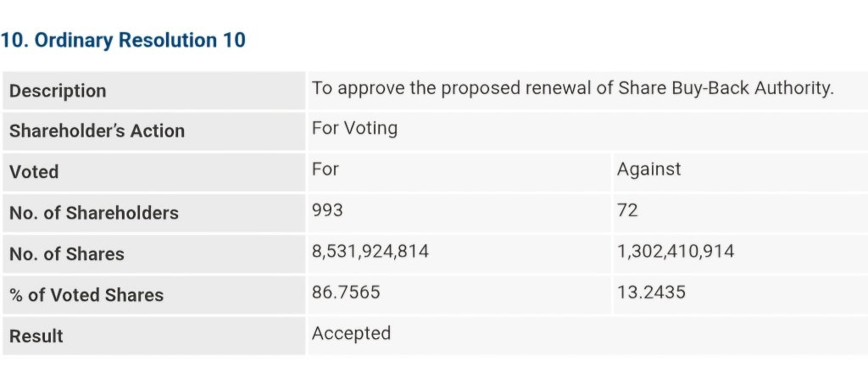This screenshot has width=868, height=367.
Task: Click the 1,302,410,914 shares value
Action: [676, 252]
